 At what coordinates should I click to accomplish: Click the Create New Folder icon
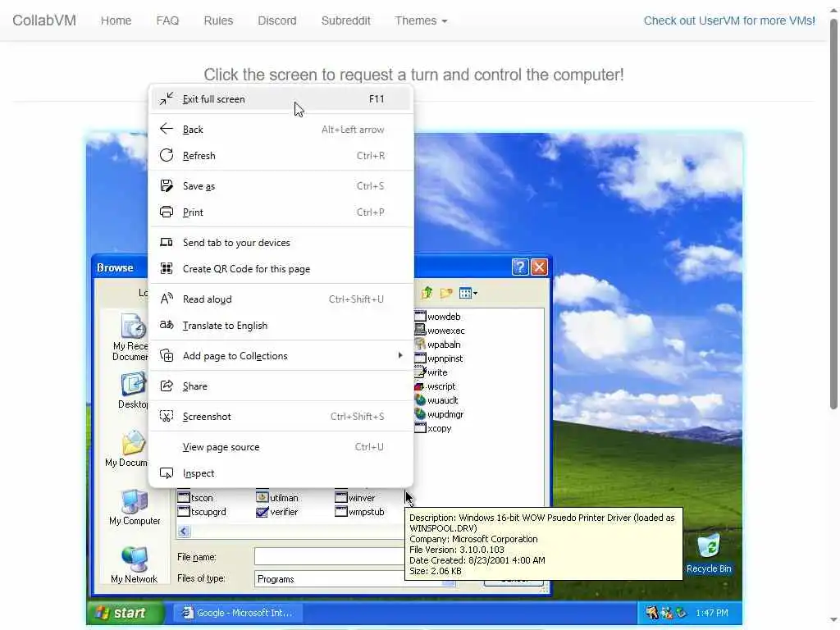tap(446, 293)
